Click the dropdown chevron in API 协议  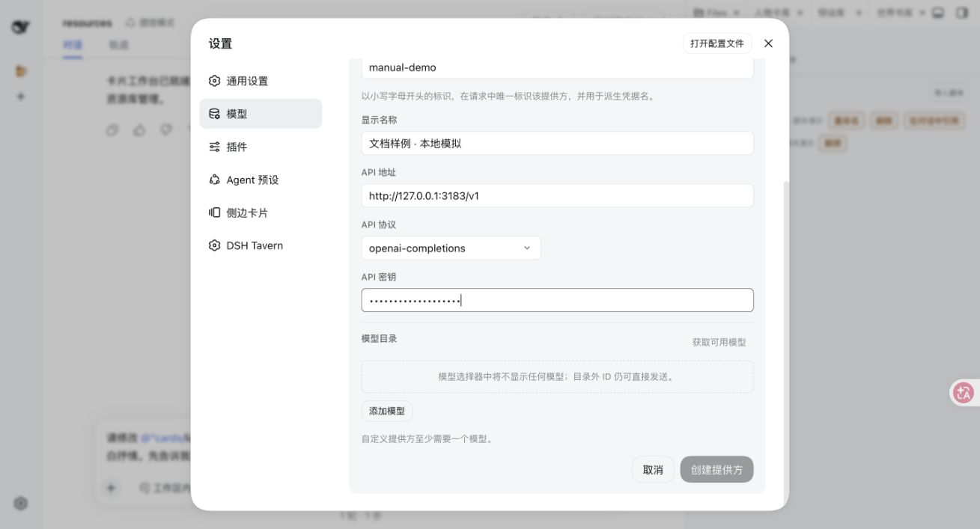tap(527, 248)
